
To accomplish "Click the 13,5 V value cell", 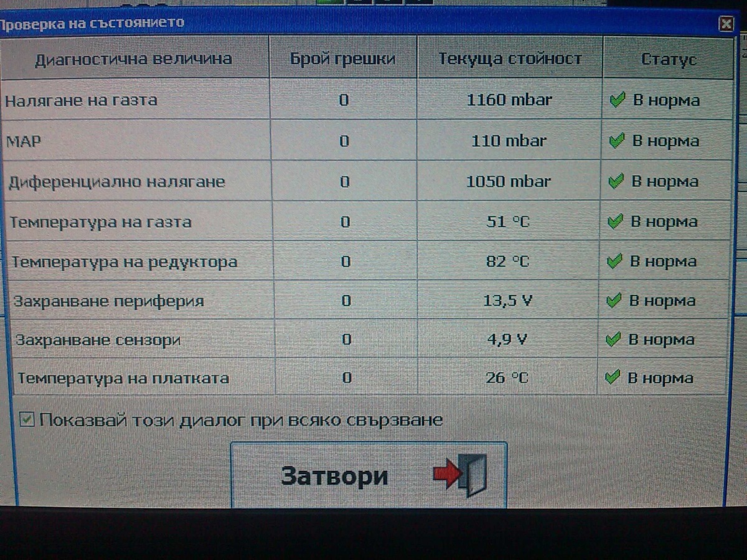I will click(508, 301).
